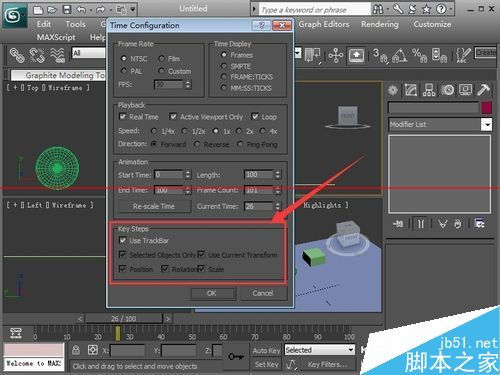Open the Hierarchy command panel tab

[x=429, y=90]
